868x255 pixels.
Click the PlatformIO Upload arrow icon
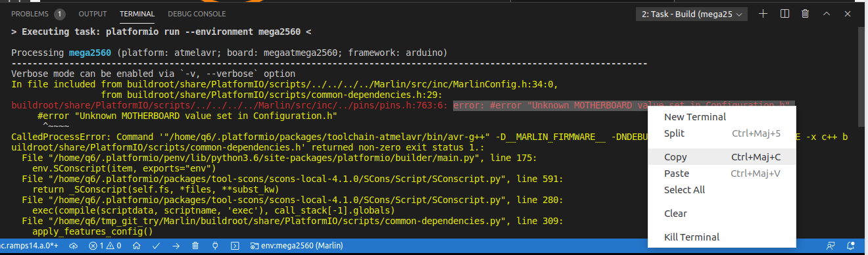point(176,246)
